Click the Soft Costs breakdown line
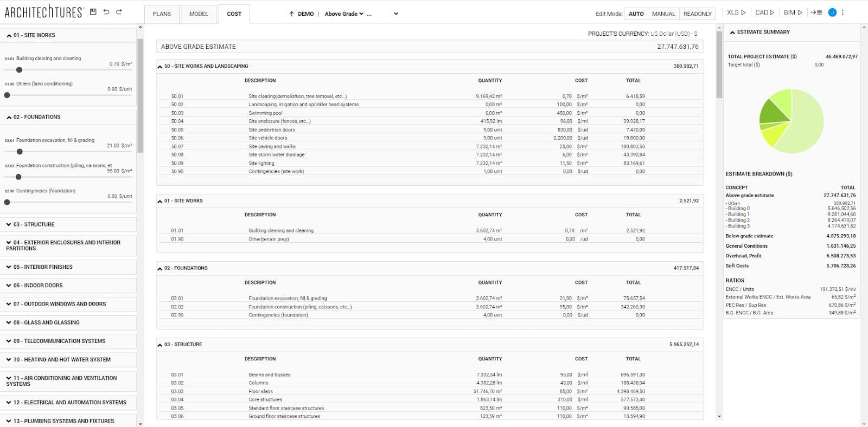 pos(790,266)
